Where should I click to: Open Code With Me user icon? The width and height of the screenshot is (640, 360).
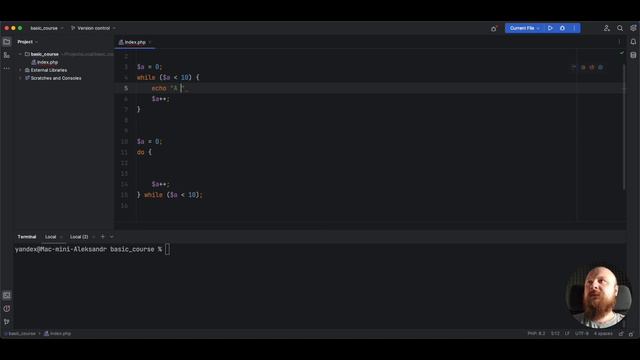pos(607,28)
